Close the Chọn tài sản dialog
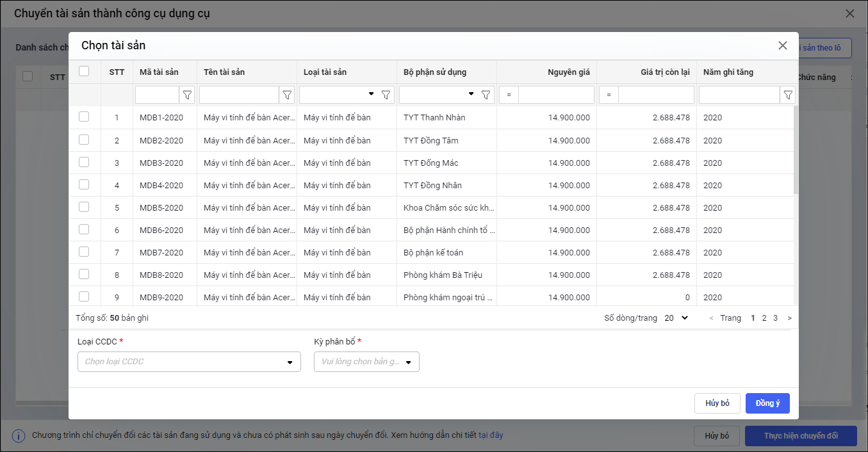 click(783, 45)
